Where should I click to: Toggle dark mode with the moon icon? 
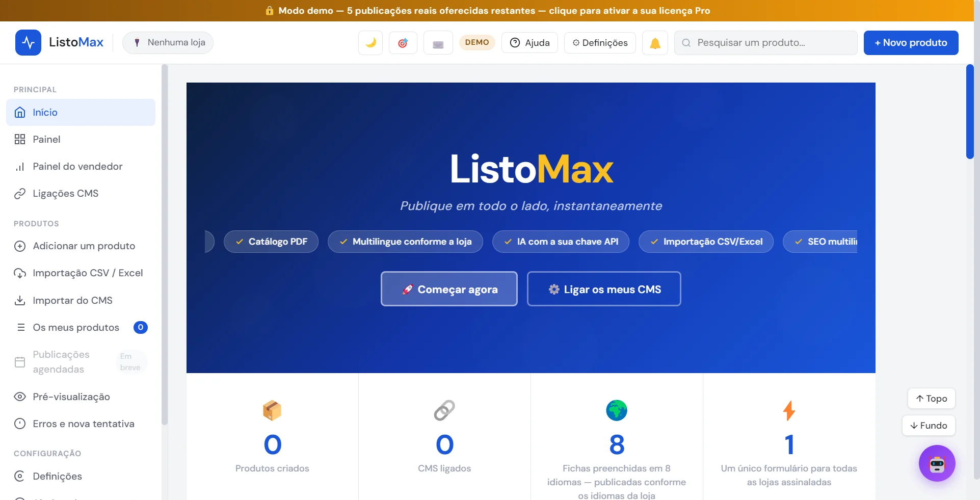370,43
